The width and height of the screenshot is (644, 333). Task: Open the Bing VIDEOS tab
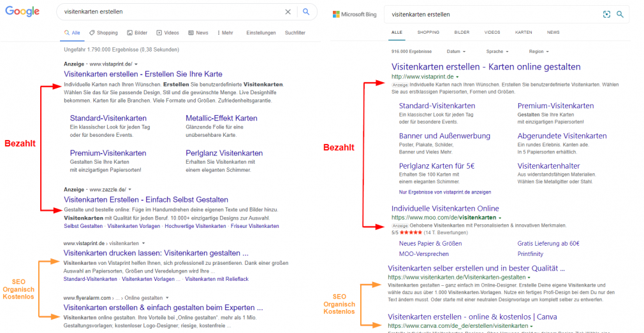(492, 32)
